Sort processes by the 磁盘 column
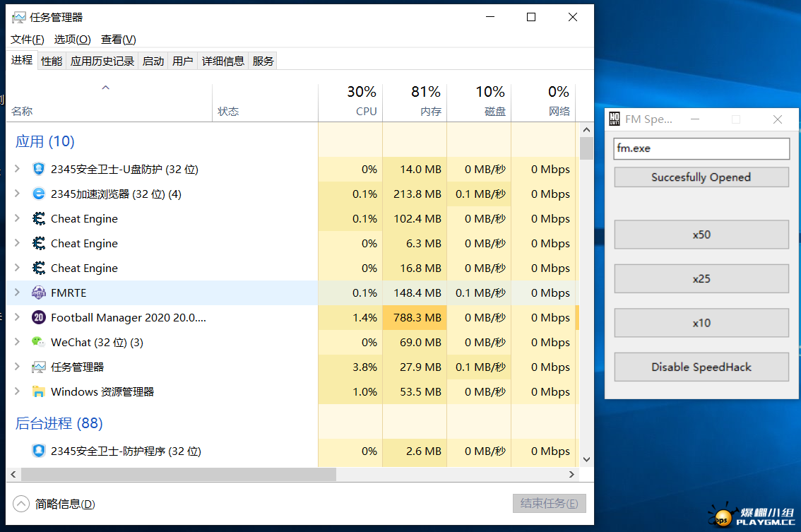 (479, 102)
